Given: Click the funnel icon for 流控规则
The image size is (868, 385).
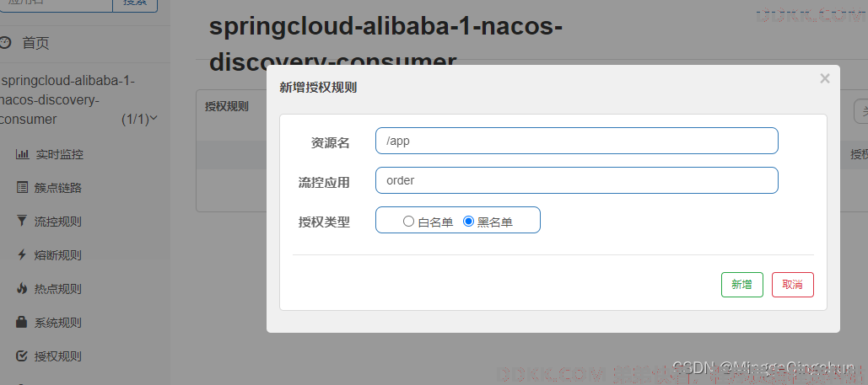Looking at the screenshot, I should tap(22, 222).
